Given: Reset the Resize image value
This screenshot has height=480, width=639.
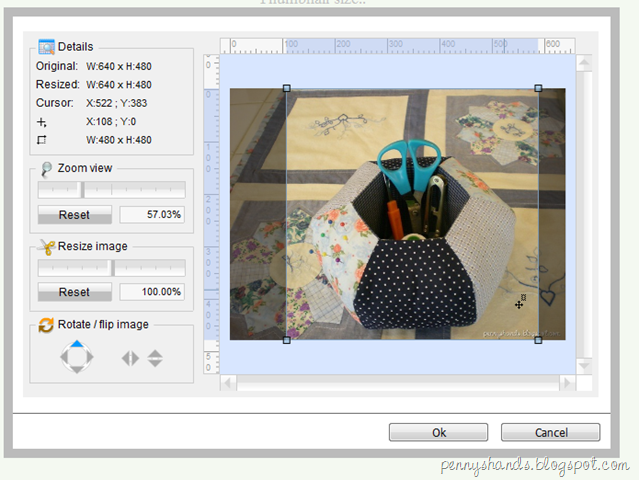Looking at the screenshot, I should pos(75,292).
